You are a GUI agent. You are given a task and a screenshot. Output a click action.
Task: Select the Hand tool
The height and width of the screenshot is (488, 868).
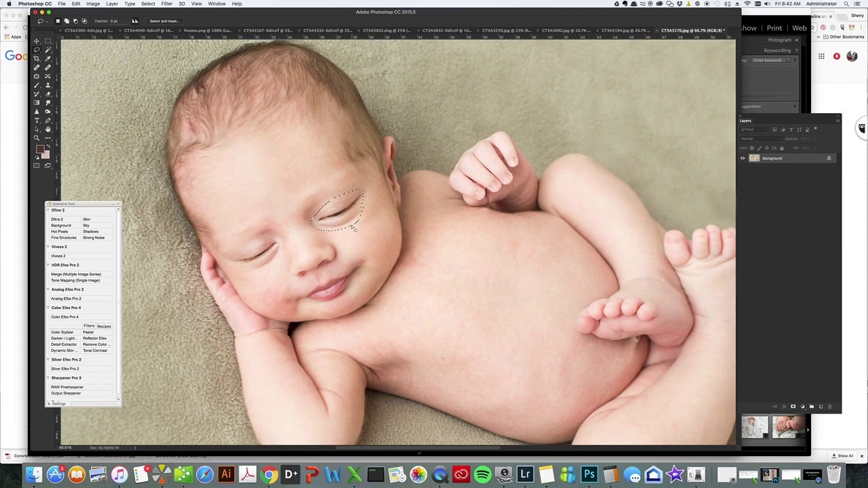click(47, 129)
